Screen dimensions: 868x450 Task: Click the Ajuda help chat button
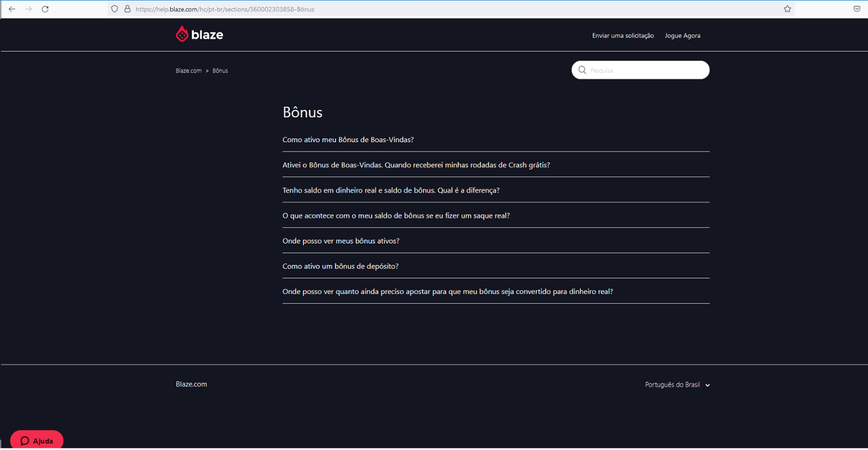(x=37, y=441)
